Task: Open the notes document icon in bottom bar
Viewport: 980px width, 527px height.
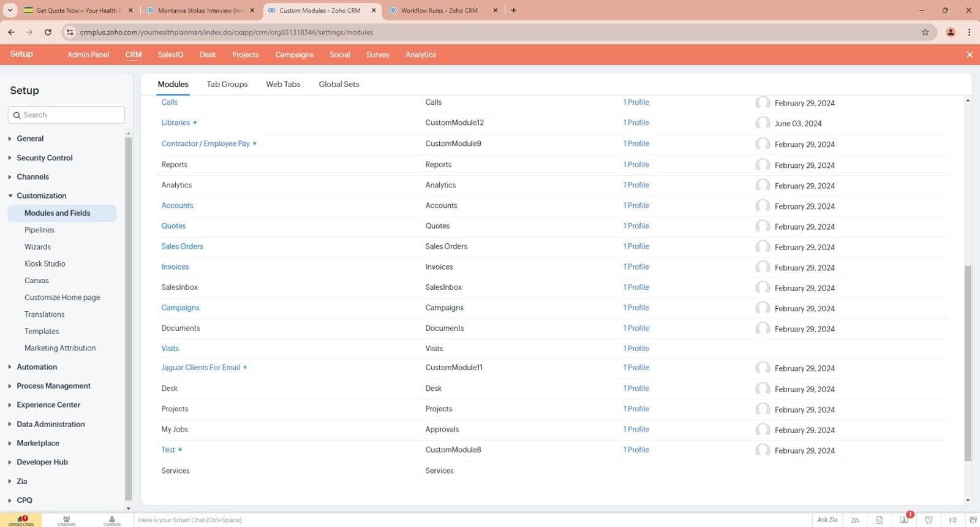Action: (x=880, y=520)
